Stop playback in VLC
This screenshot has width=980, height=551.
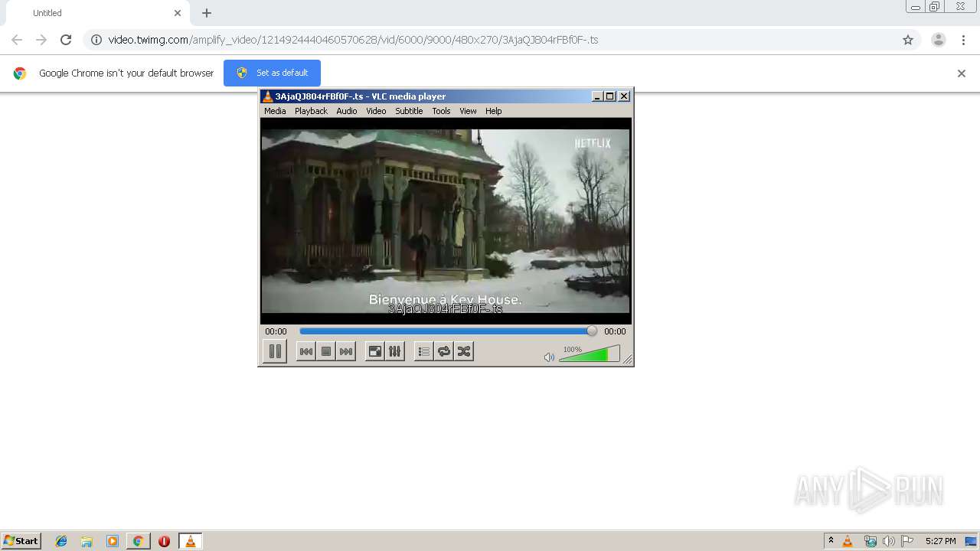pos(326,351)
